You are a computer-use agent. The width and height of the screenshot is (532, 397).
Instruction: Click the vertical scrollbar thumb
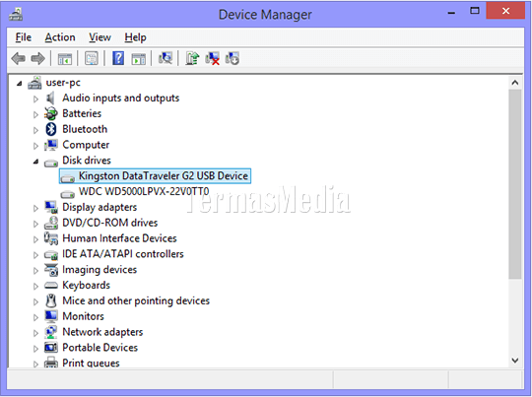click(515, 184)
